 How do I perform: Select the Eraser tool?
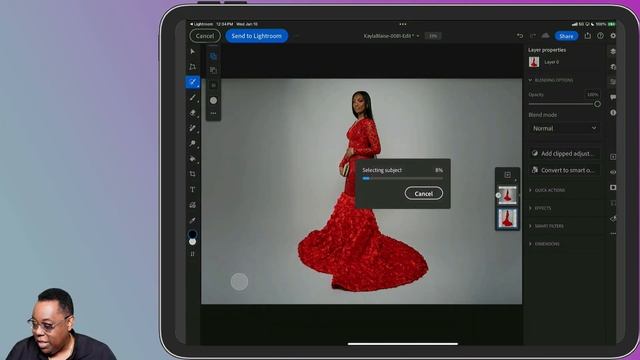click(193, 113)
